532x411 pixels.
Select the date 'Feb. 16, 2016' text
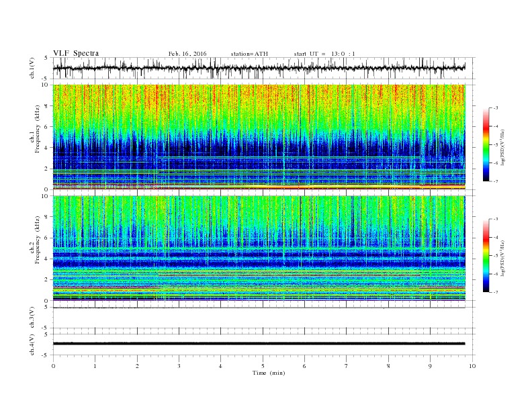(187, 54)
